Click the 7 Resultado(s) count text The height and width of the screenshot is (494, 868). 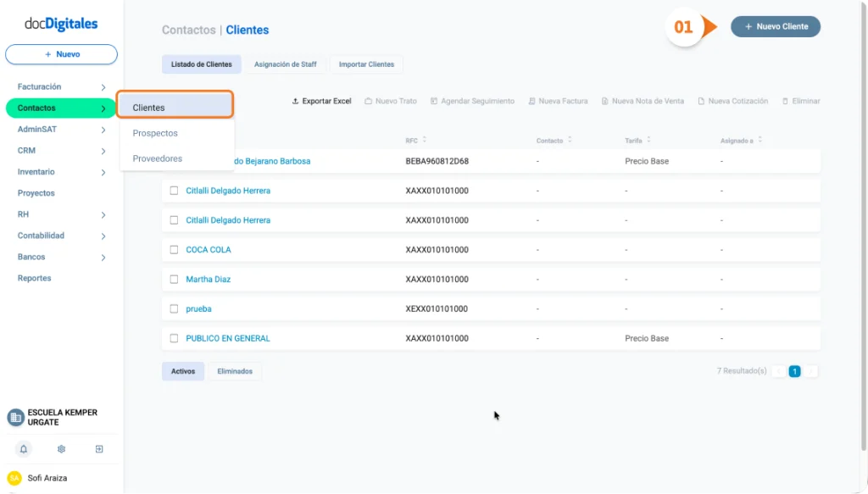click(x=742, y=370)
